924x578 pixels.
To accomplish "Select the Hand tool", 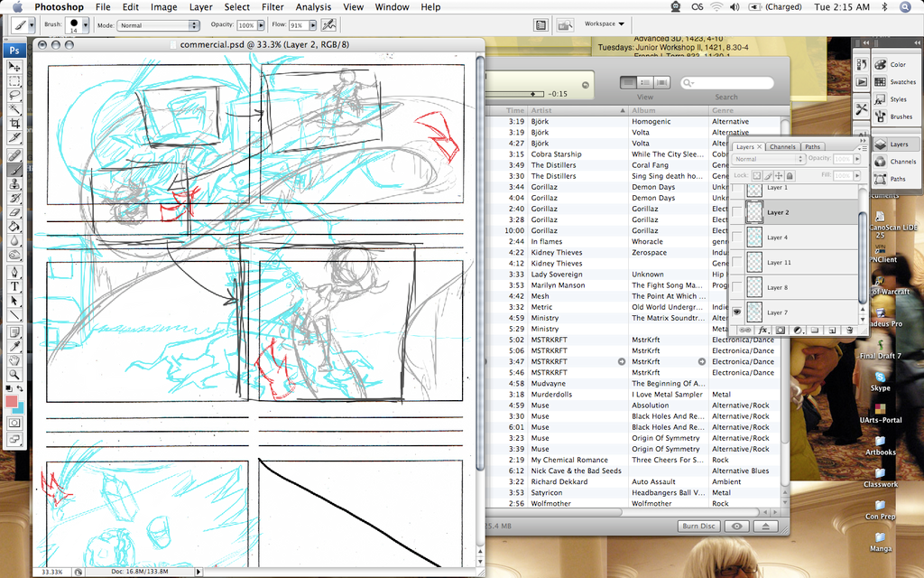I will (14, 360).
